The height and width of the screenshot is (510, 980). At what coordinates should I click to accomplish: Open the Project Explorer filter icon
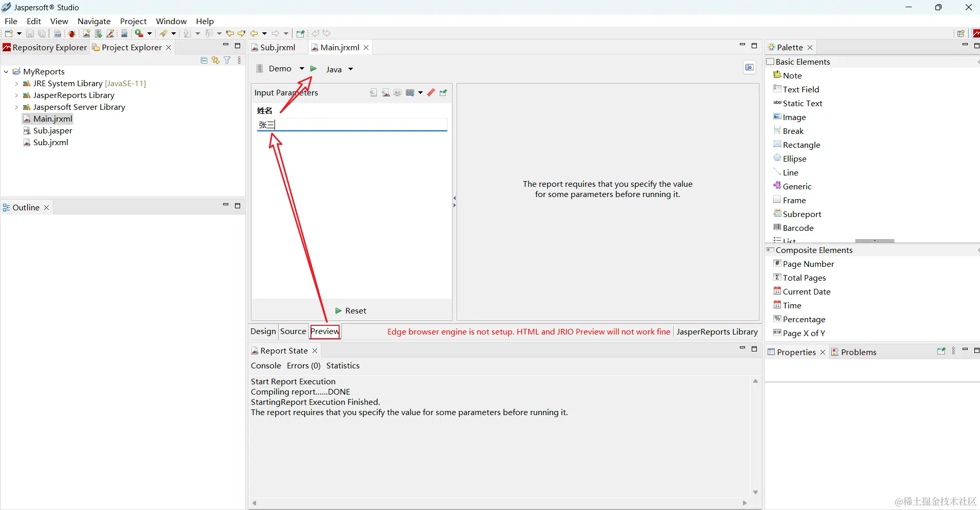tap(227, 61)
